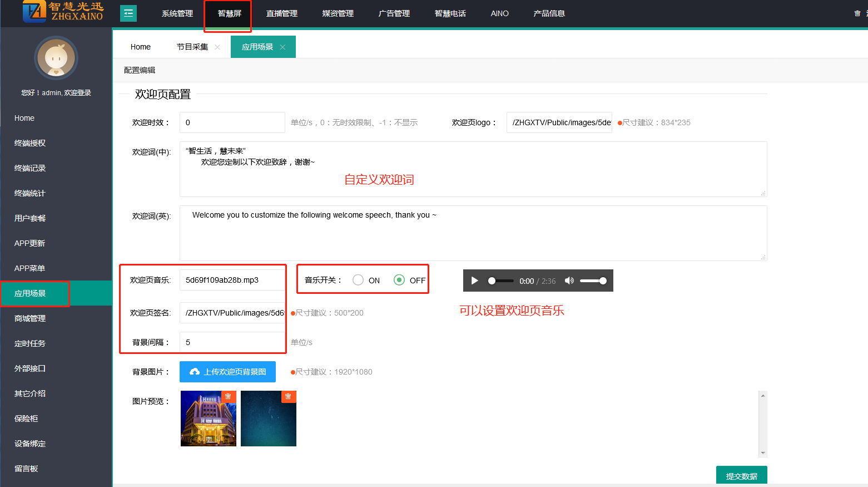Click 上传欢迎页背景图 upload button

coord(227,372)
